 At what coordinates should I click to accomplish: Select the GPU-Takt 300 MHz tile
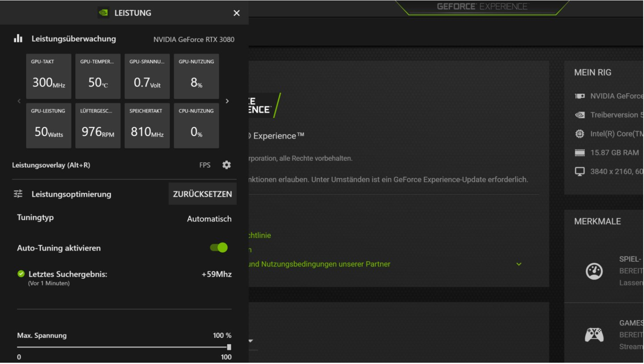(x=49, y=76)
